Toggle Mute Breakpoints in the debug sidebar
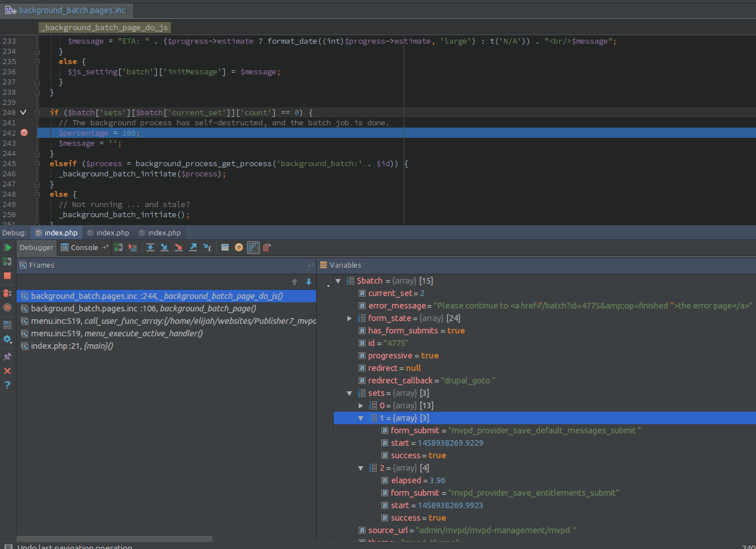Viewport: 756px width, 549px height. tap(7, 307)
